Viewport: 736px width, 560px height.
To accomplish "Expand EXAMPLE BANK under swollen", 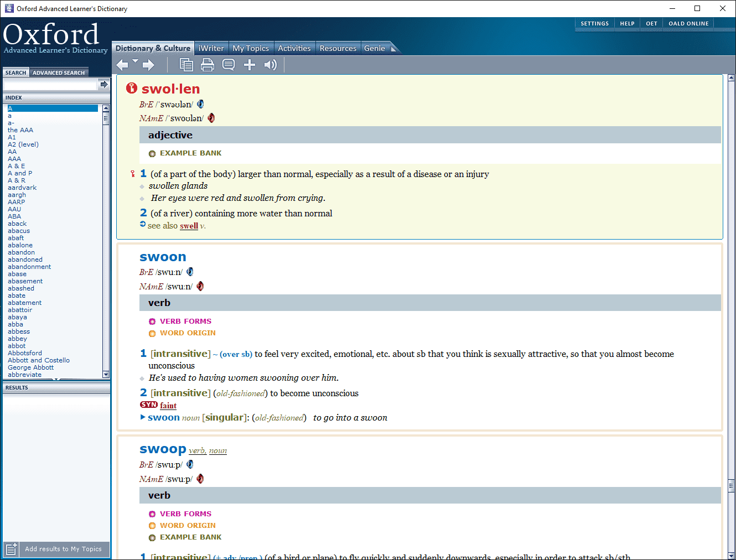I will coord(190,153).
